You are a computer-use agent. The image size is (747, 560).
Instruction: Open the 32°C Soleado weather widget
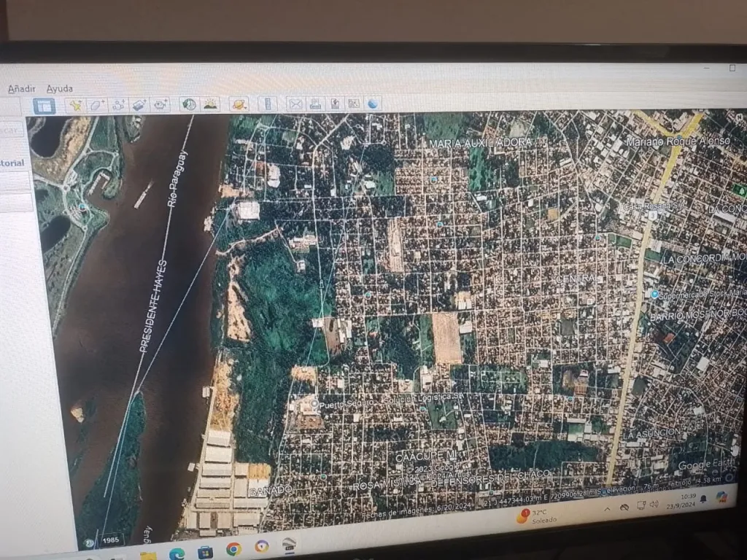click(537, 516)
